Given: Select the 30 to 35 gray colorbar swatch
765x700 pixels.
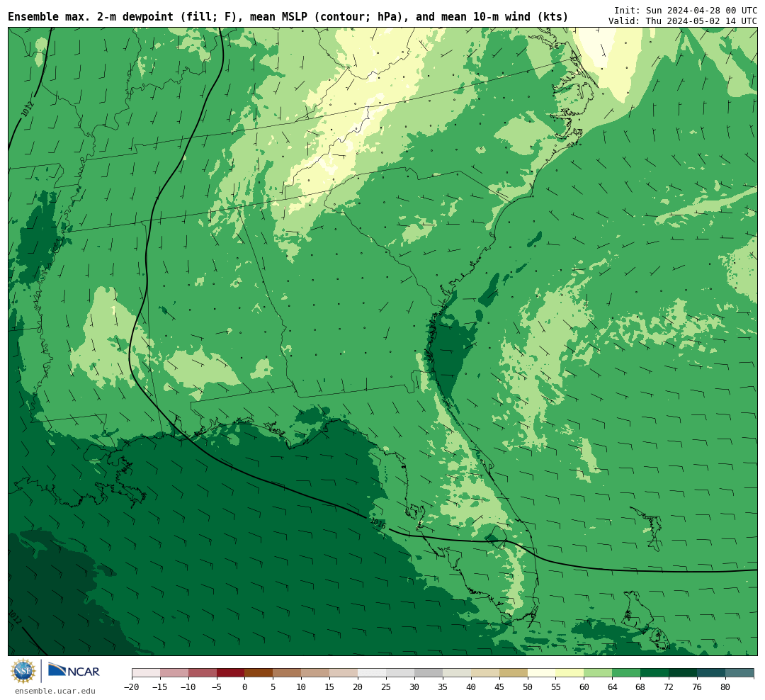Looking at the screenshot, I should tap(429, 673).
